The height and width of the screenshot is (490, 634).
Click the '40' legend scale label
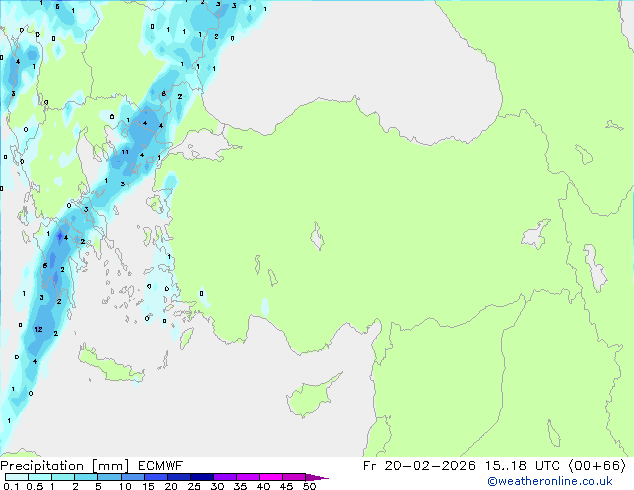coord(263,486)
